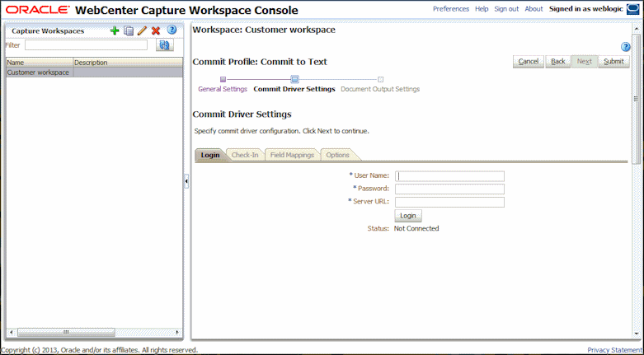Go Back to previous step
The height and width of the screenshot is (355, 644).
[557, 61]
